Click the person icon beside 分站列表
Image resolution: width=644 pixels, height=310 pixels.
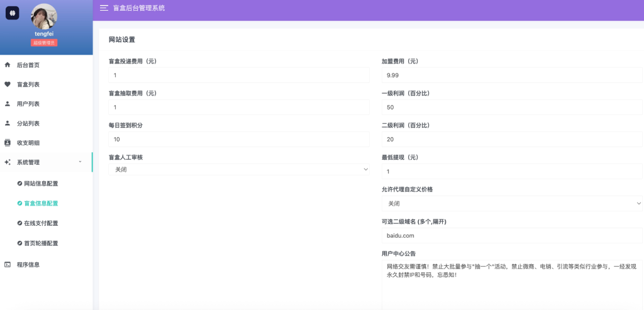pos(8,123)
